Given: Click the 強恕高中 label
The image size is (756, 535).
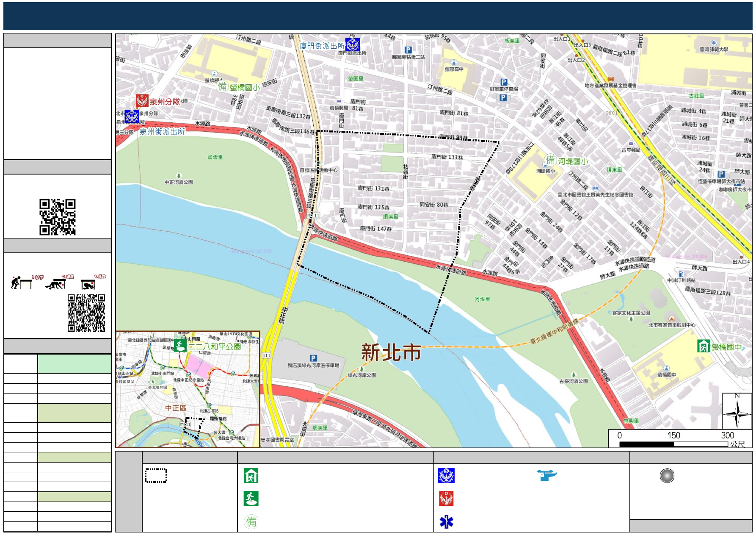Looking at the screenshot, I should tap(454, 69).
